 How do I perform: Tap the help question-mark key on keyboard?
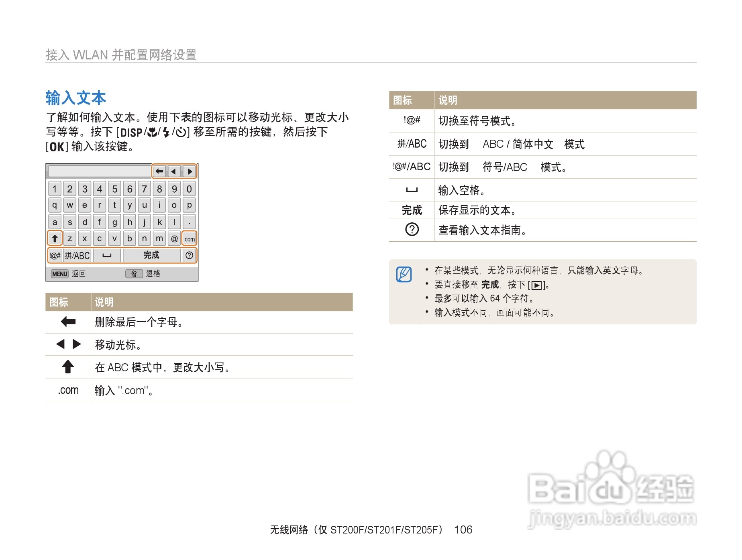(x=189, y=255)
